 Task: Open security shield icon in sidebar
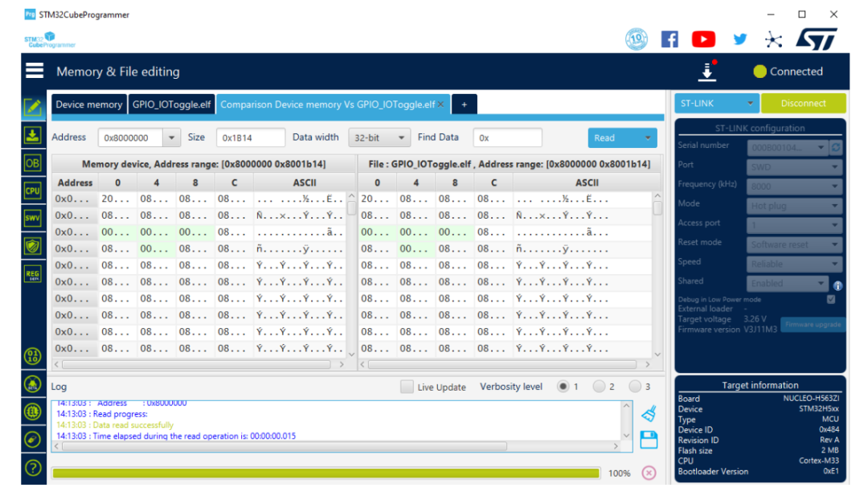pyautogui.click(x=33, y=247)
